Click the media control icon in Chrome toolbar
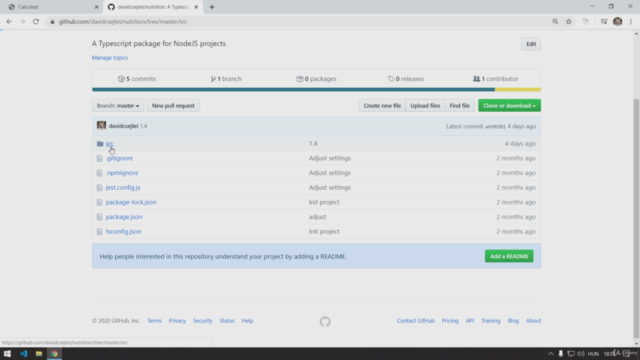Viewport: 640px width, 360px height. pyautogui.click(x=604, y=22)
